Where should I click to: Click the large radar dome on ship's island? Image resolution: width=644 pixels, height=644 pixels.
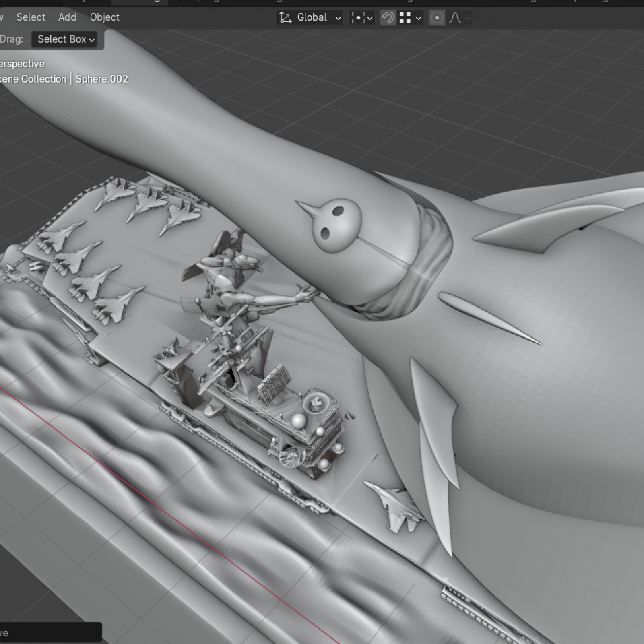coord(299,421)
